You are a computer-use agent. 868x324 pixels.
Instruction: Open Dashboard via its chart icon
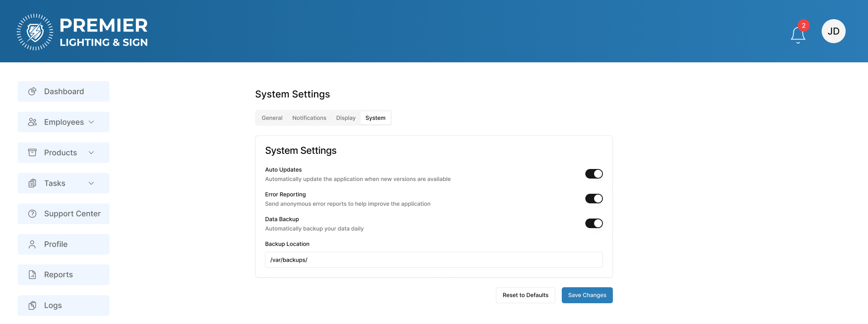32,91
